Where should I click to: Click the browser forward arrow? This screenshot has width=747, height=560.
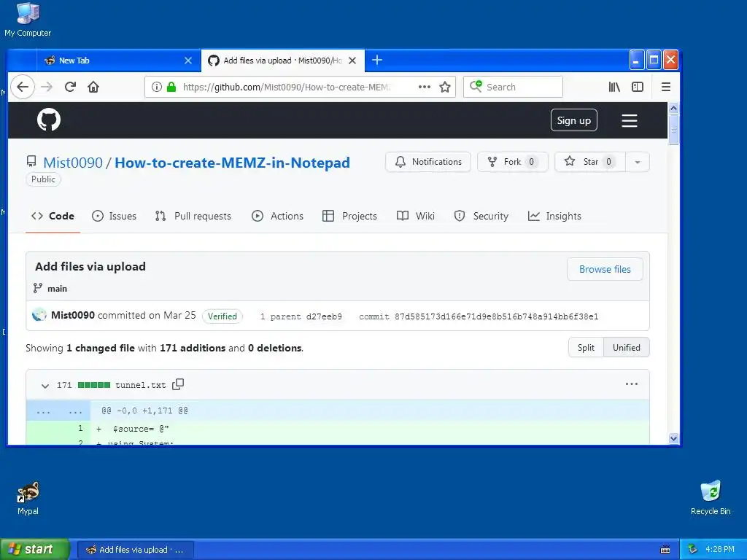47,87
